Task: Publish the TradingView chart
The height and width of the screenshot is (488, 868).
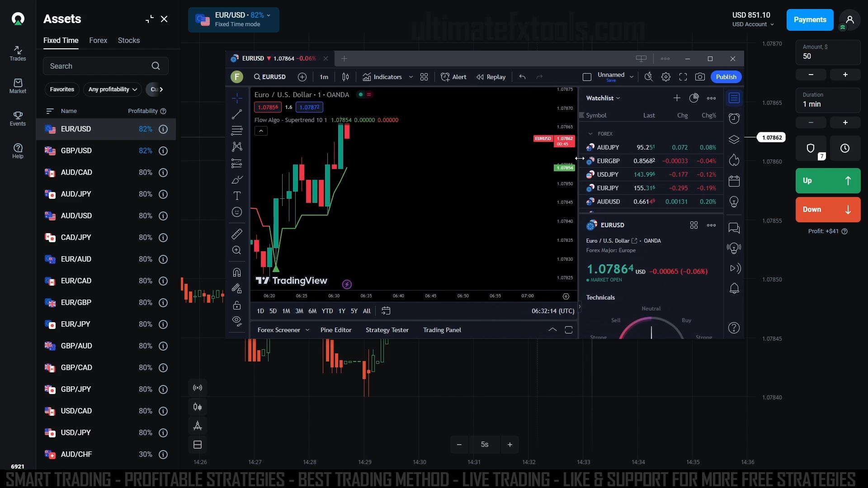Action: (726, 77)
